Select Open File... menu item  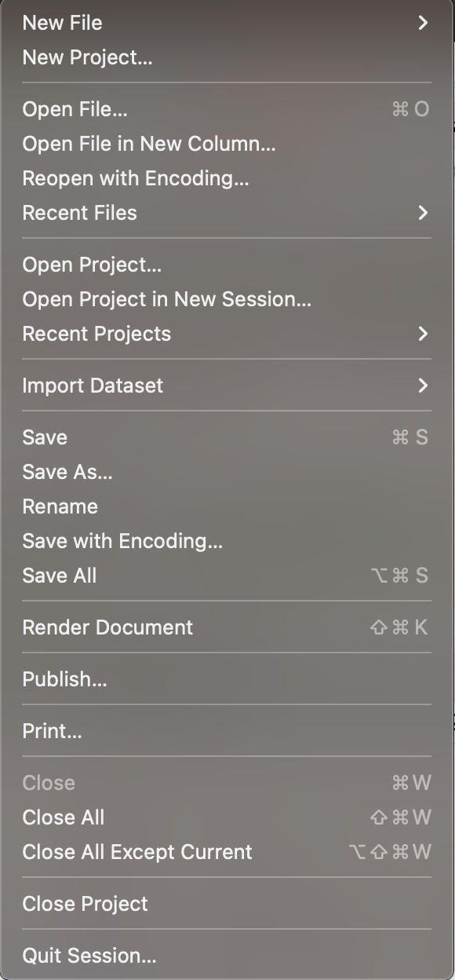click(x=227, y=109)
